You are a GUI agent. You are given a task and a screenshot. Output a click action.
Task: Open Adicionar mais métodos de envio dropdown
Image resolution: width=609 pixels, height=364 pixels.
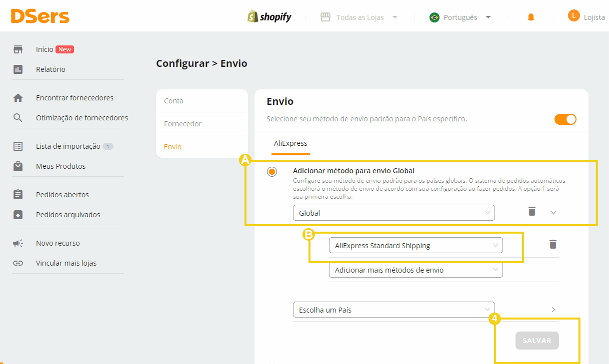click(416, 270)
